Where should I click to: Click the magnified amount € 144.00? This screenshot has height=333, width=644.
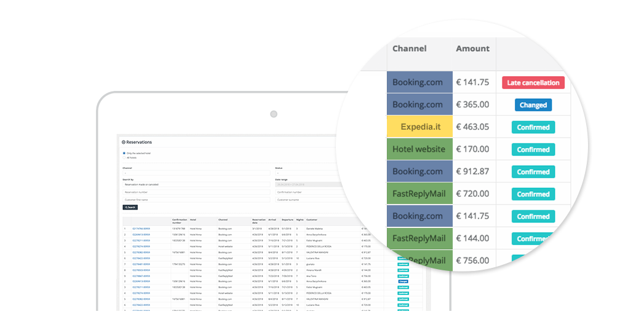tap(472, 238)
